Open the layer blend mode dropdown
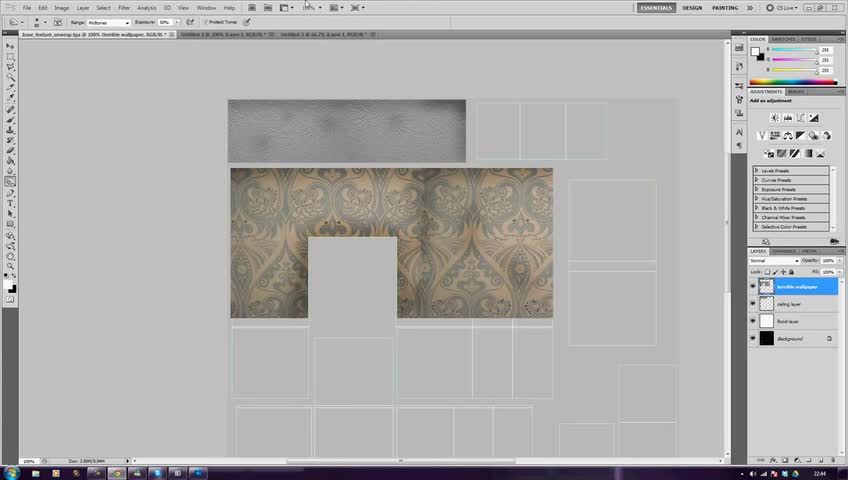Viewport: 848px width, 480px height. click(x=774, y=261)
